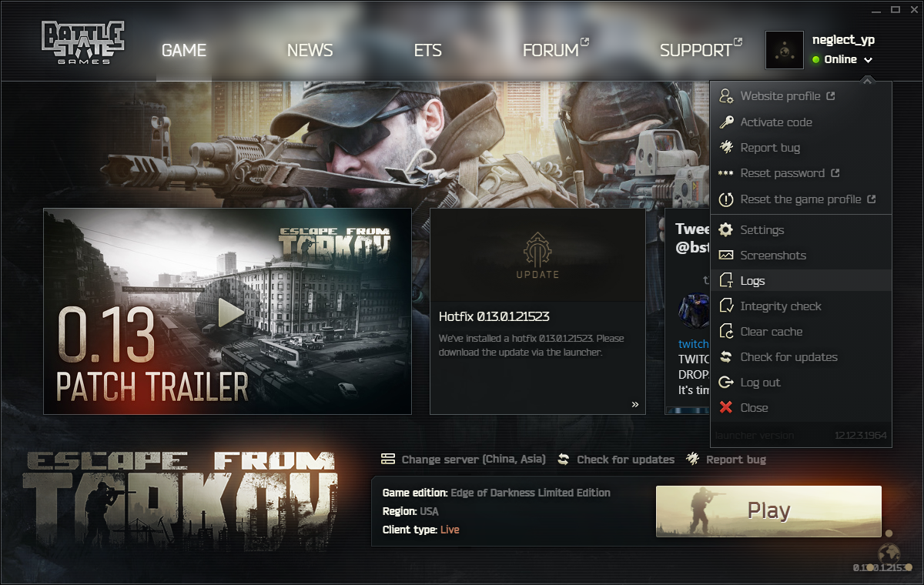The image size is (924, 585).
Task: Click the server icon beside Change server
Action: click(x=388, y=459)
